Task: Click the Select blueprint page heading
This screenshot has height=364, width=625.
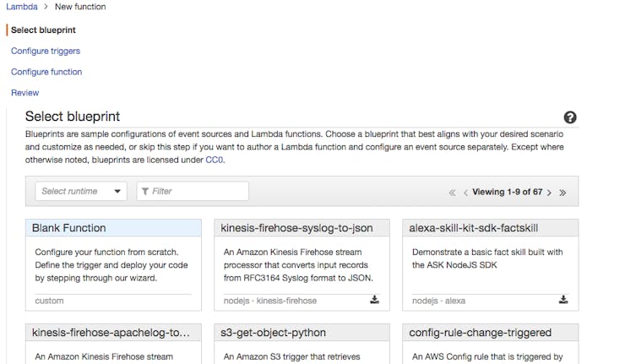Action: [73, 117]
